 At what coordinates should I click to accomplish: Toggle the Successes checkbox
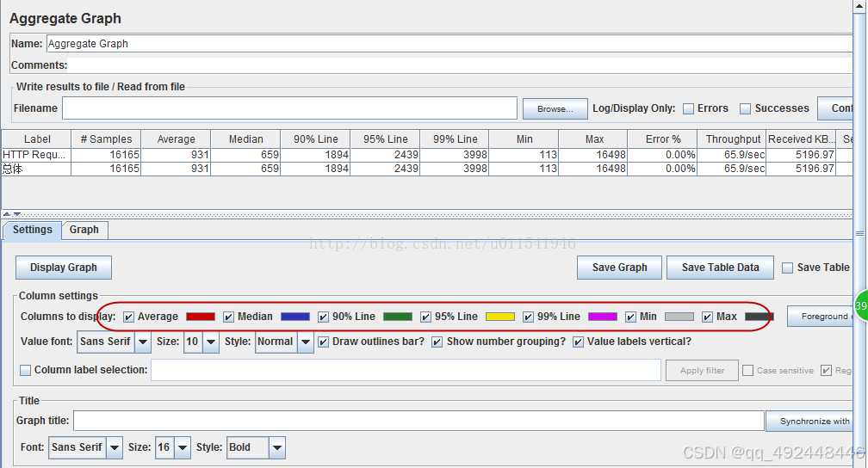coord(746,108)
